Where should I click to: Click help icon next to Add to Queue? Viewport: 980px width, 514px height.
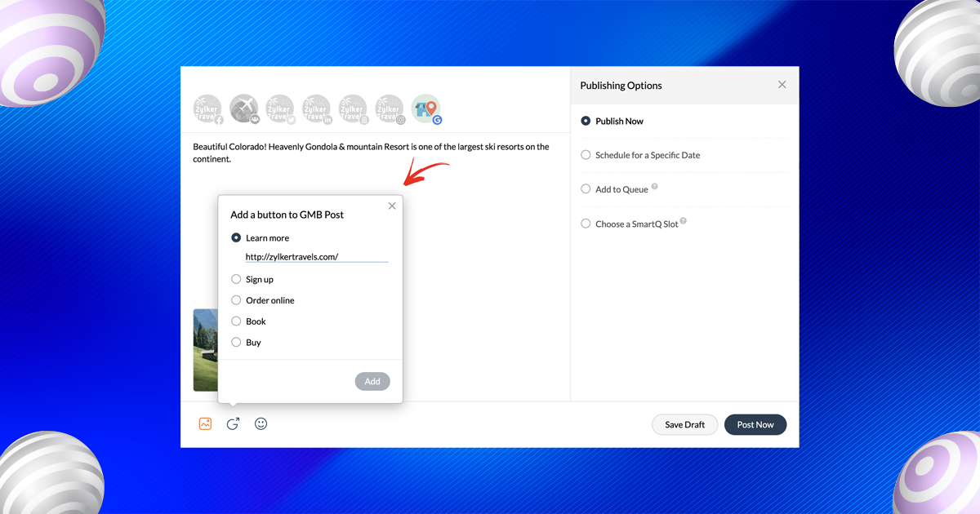(655, 187)
